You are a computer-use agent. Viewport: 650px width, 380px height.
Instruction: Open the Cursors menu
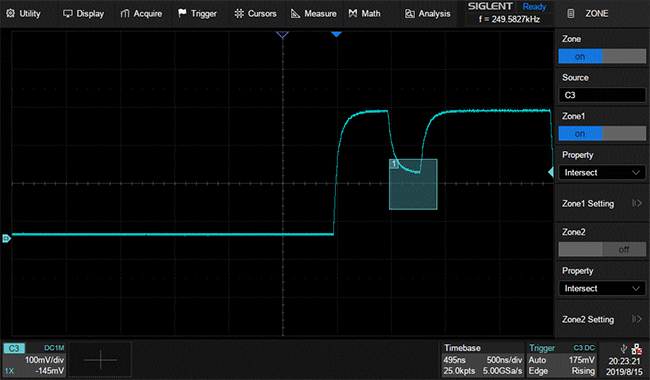click(x=255, y=14)
